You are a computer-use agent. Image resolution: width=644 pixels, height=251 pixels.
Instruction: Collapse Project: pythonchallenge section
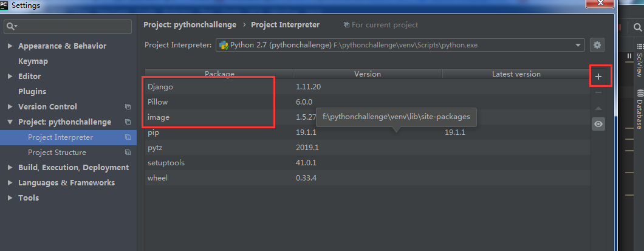pos(10,122)
